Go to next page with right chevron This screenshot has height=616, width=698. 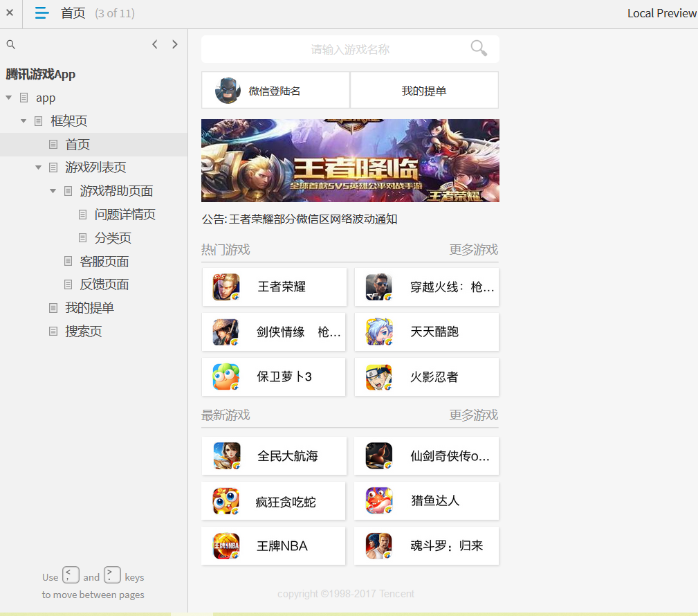coord(175,44)
